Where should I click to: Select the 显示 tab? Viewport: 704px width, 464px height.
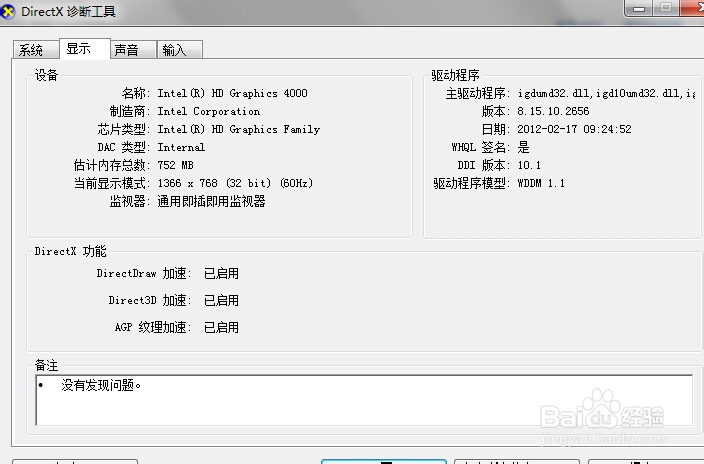pyautogui.click(x=84, y=49)
